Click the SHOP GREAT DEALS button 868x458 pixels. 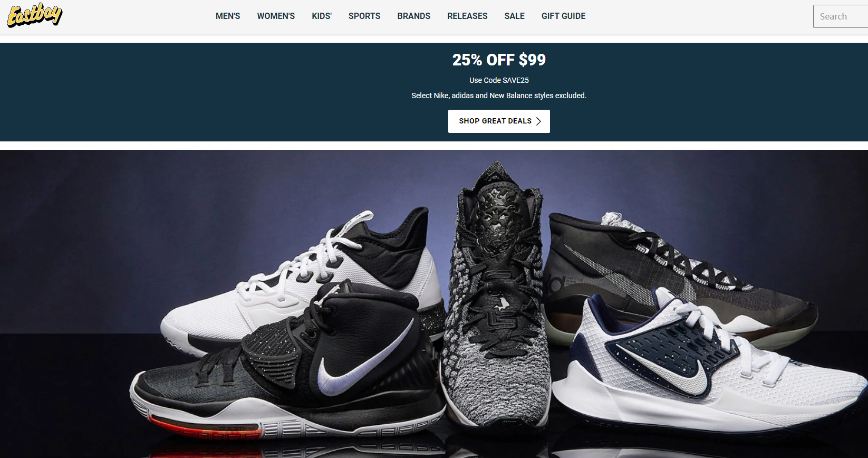pyautogui.click(x=499, y=121)
